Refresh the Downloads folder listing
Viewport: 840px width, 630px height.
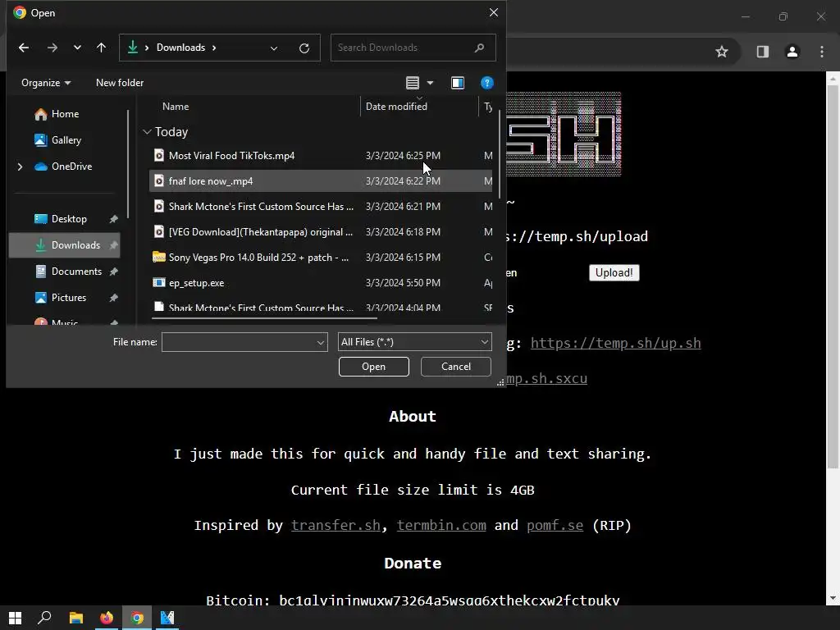coord(304,48)
